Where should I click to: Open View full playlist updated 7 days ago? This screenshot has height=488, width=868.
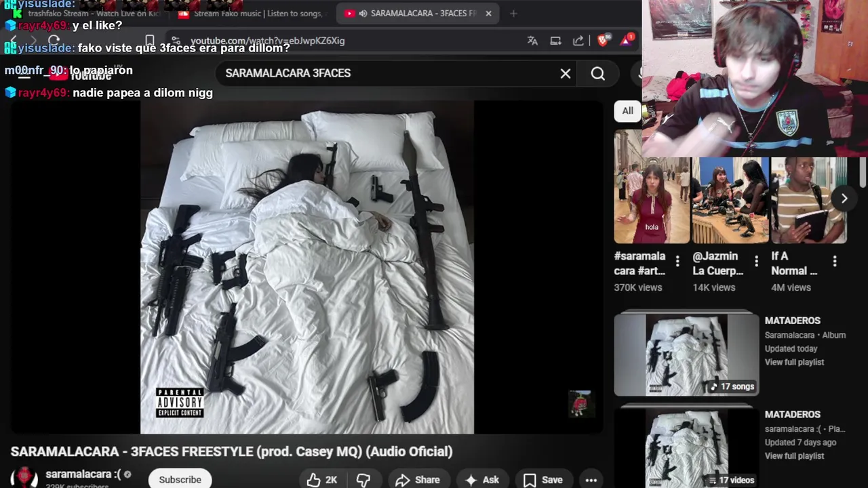[x=794, y=456]
